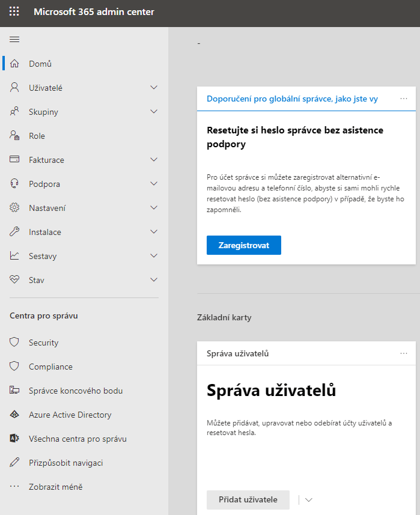Screen dimensions: 420x515
Task: Click the Zaregistrovat button
Action: pyautogui.click(x=243, y=245)
